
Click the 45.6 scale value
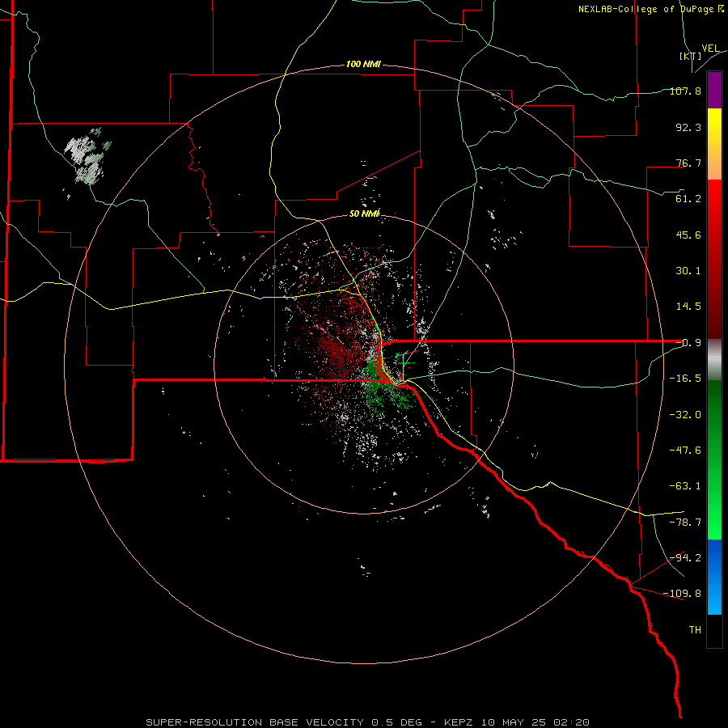(x=688, y=235)
